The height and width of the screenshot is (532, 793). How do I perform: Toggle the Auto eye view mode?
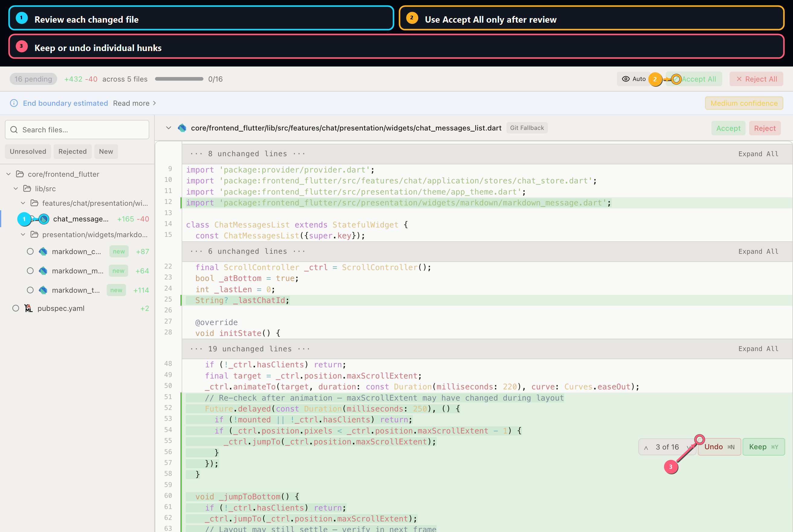point(633,79)
